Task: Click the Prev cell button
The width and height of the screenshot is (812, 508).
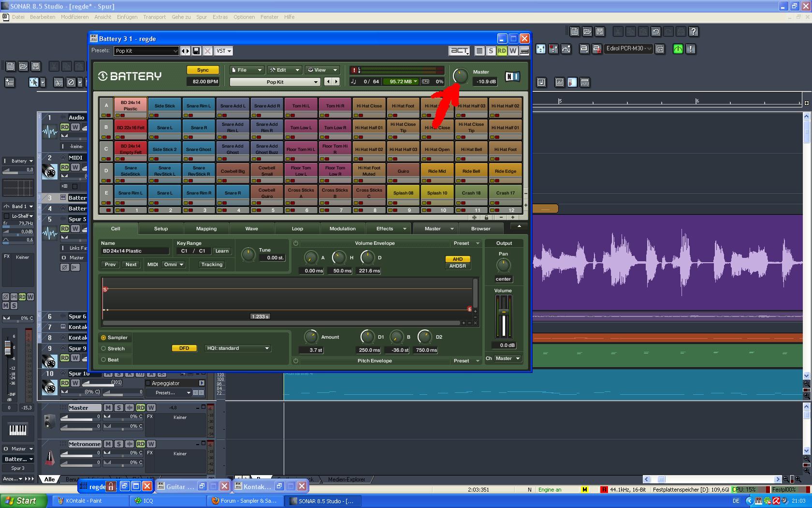Action: coord(110,265)
